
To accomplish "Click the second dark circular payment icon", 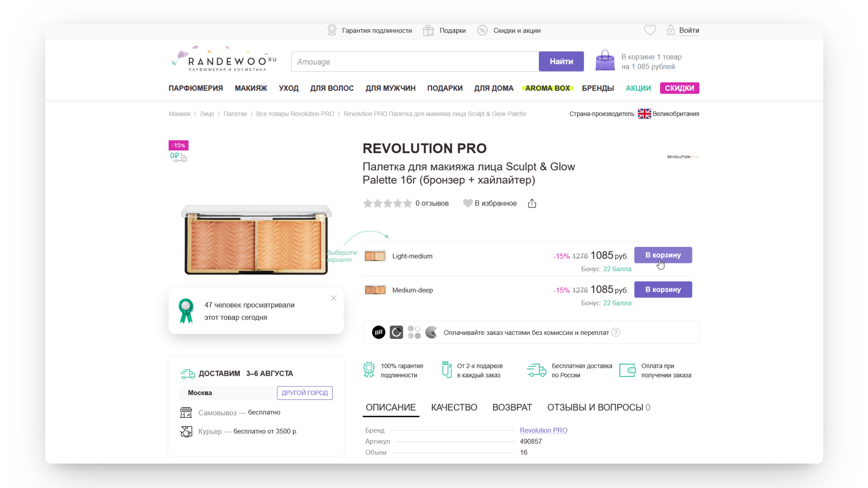I will click(396, 333).
